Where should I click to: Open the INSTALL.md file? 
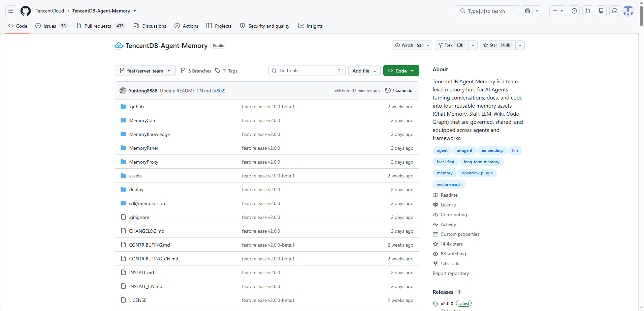[141, 273]
